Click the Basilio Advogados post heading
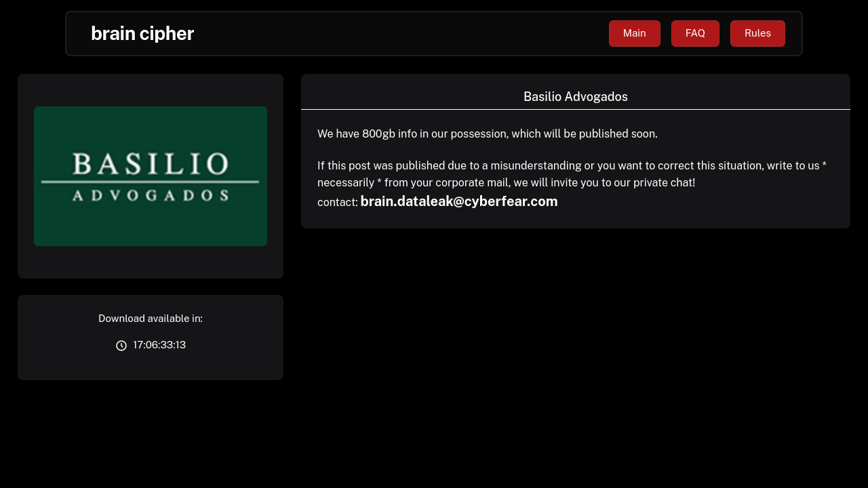The width and height of the screenshot is (868, 488). click(x=575, y=97)
